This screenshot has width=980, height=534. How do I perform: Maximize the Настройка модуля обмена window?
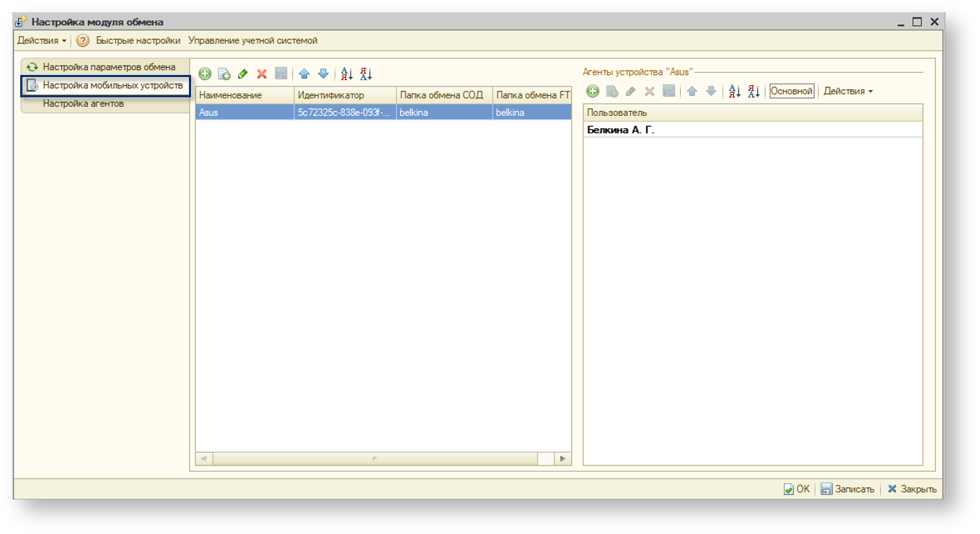tap(917, 22)
